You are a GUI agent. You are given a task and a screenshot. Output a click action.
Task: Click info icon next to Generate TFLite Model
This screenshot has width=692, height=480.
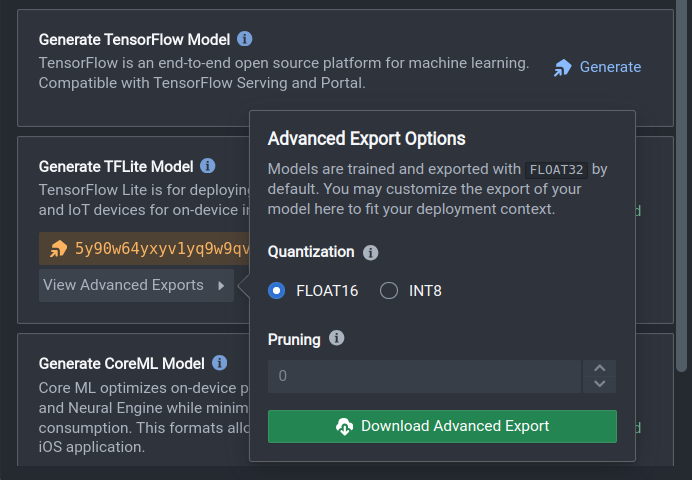point(207,166)
